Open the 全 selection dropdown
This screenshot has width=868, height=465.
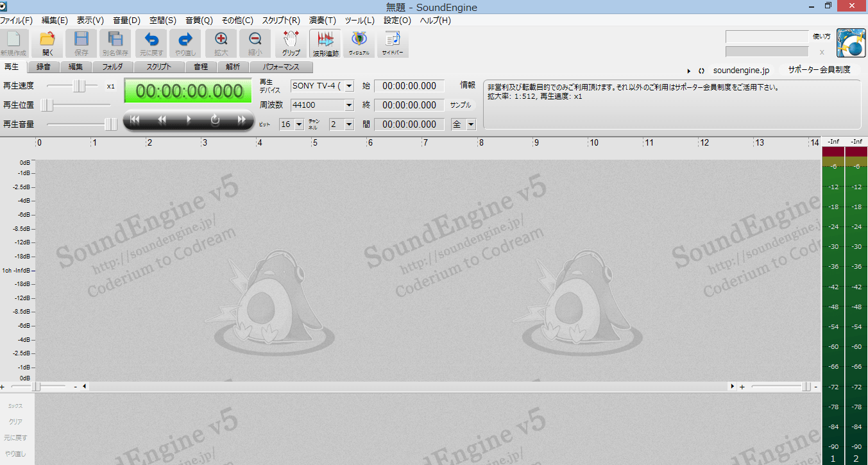point(471,124)
